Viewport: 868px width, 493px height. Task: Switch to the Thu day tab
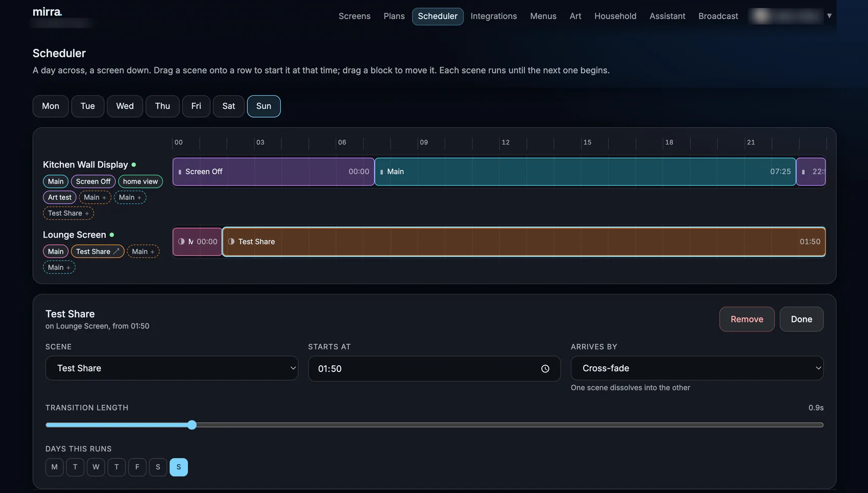[162, 106]
